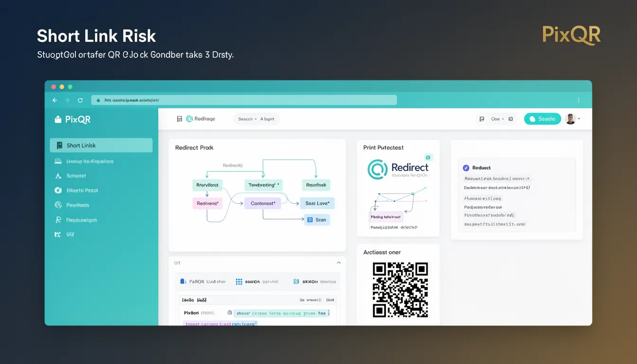Image resolution: width=637 pixels, height=364 pixels.
Task: Click the Rrsorfnek node in the diagram
Action: click(316, 185)
